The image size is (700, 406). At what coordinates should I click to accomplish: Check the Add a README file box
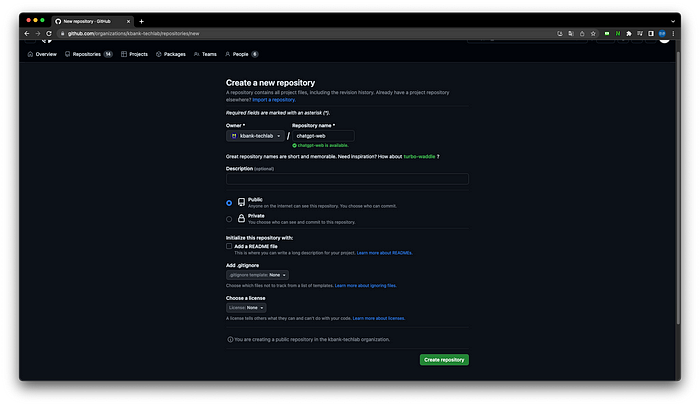(x=229, y=245)
